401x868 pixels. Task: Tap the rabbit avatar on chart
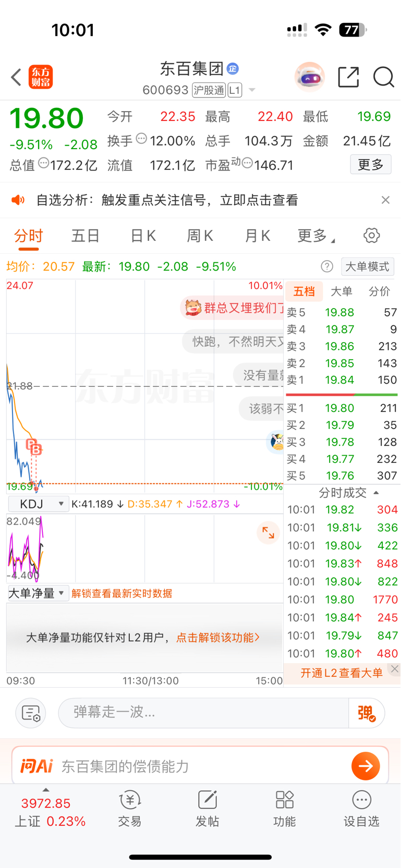click(277, 442)
